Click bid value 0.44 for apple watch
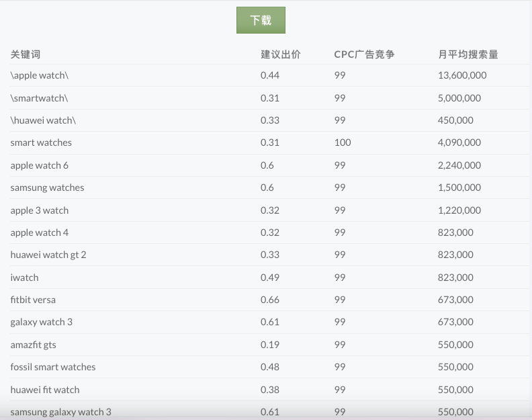Image resolution: width=532 pixels, height=420 pixels. pos(270,75)
